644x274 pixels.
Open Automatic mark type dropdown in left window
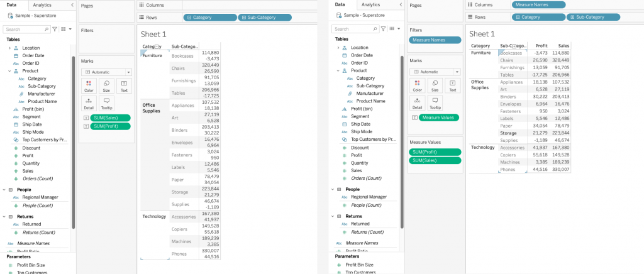(x=106, y=72)
